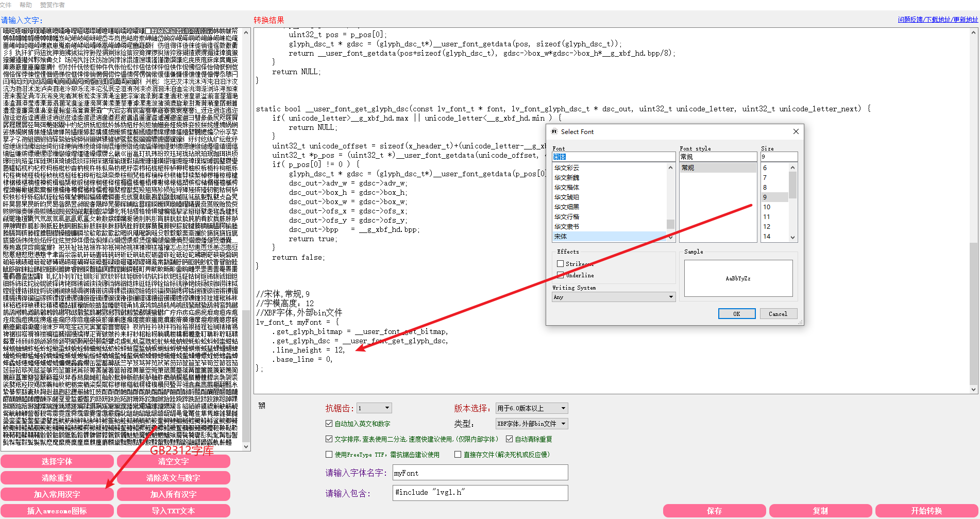The height and width of the screenshot is (519, 980).
Task: Open the 赞赏作者 menu
Action: coord(52,5)
